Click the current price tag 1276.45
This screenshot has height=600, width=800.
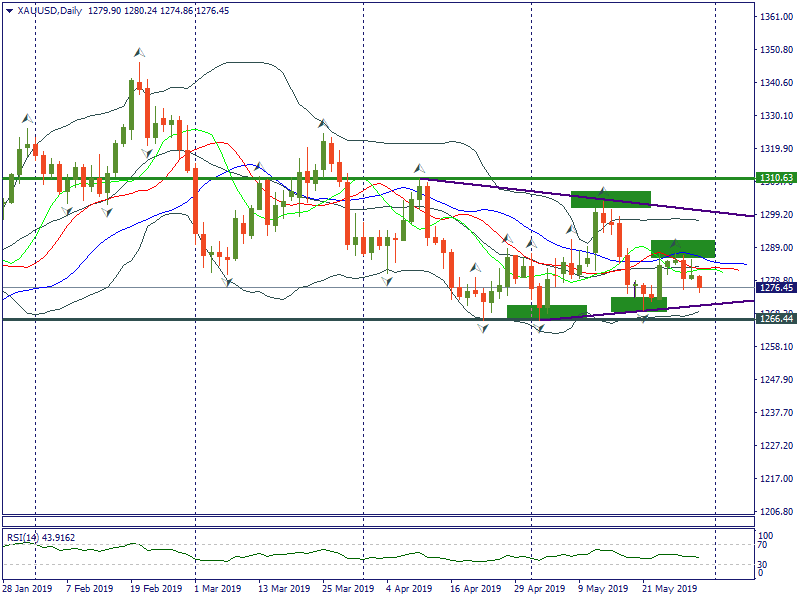pyautogui.click(x=776, y=288)
